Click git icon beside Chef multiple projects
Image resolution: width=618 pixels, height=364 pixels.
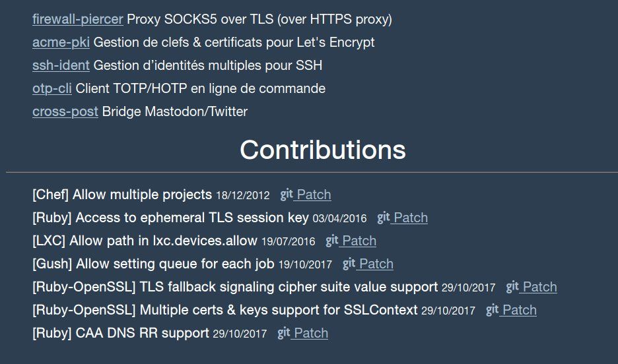tap(287, 194)
